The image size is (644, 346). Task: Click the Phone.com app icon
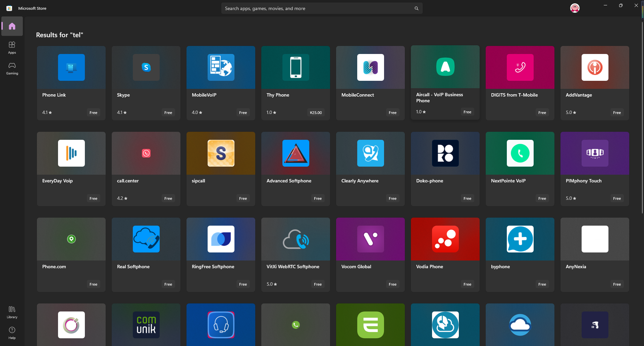[71, 239]
